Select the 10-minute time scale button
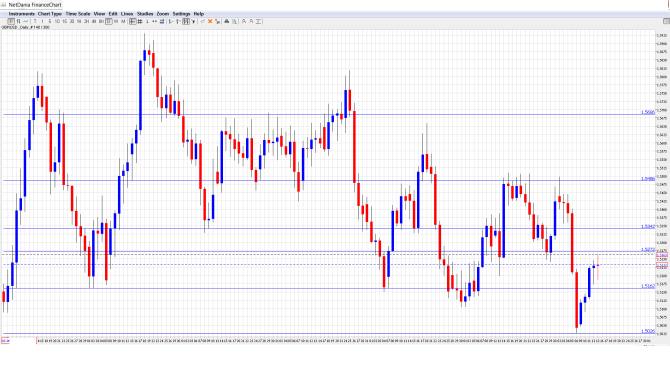 pyautogui.click(x=57, y=21)
